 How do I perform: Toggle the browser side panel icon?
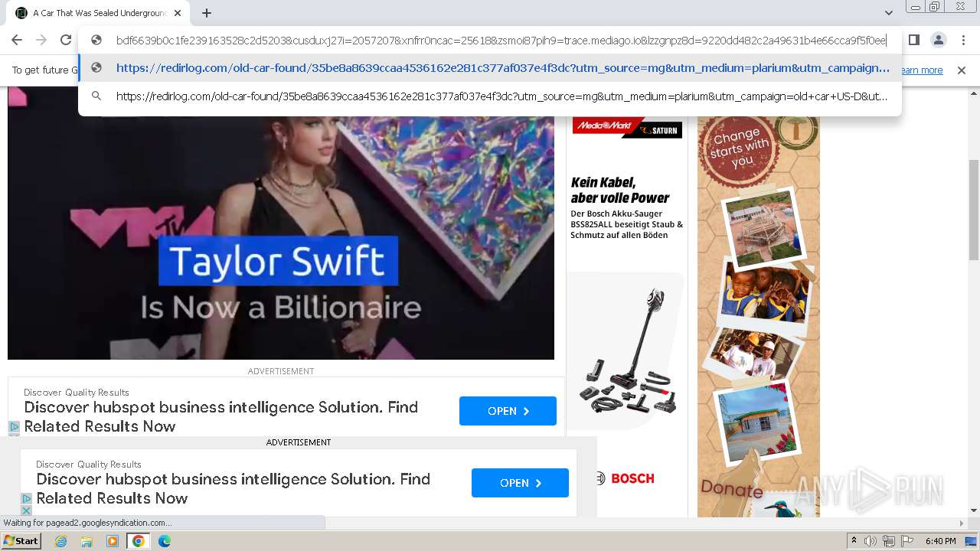point(913,40)
